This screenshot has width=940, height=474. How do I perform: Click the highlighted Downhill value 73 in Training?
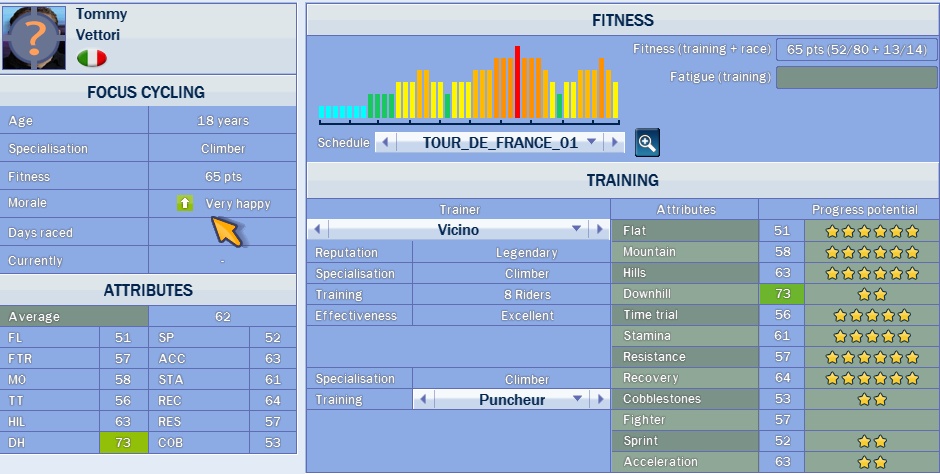coord(781,294)
